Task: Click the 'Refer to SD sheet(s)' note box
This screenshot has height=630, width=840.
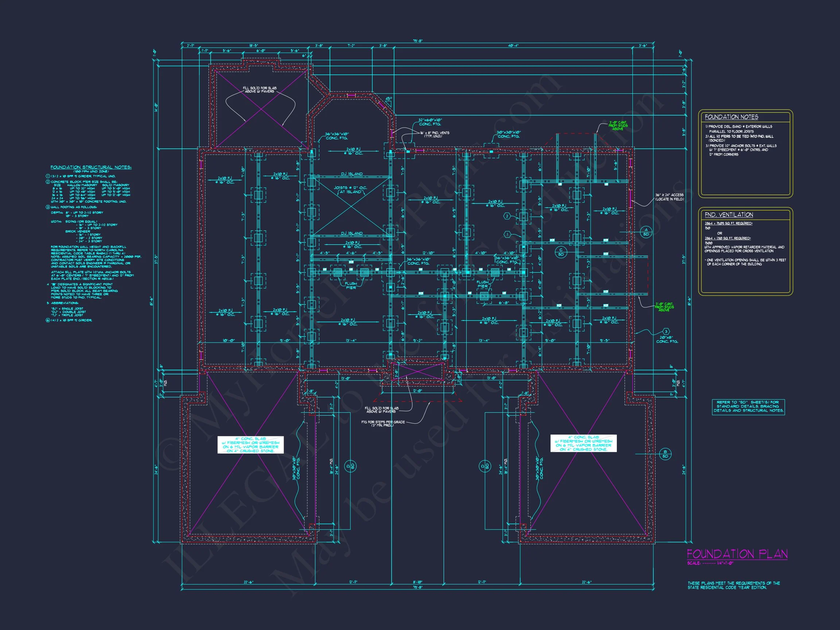Action: [748, 407]
